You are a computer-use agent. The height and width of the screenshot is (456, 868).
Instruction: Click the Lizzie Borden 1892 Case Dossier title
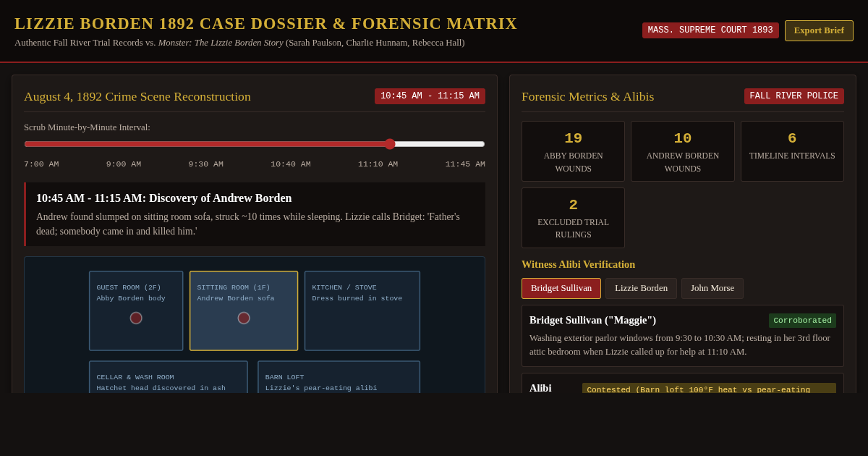pos(266,24)
